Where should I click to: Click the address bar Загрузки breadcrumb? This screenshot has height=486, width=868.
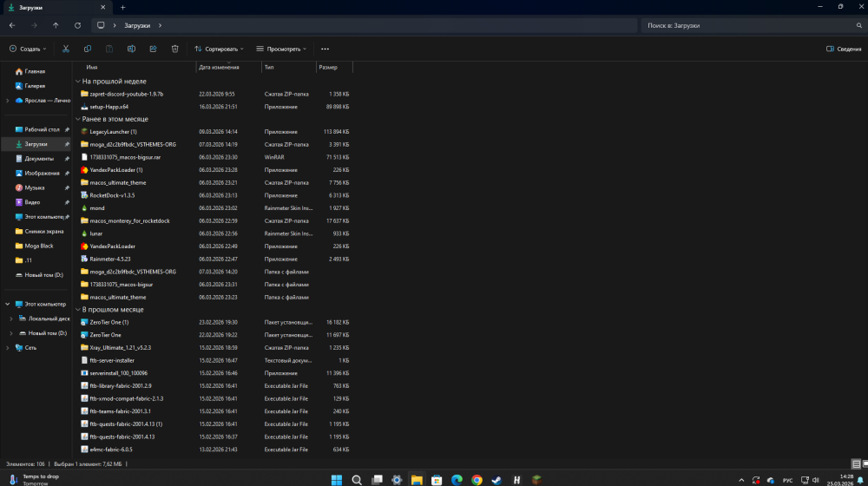137,25
